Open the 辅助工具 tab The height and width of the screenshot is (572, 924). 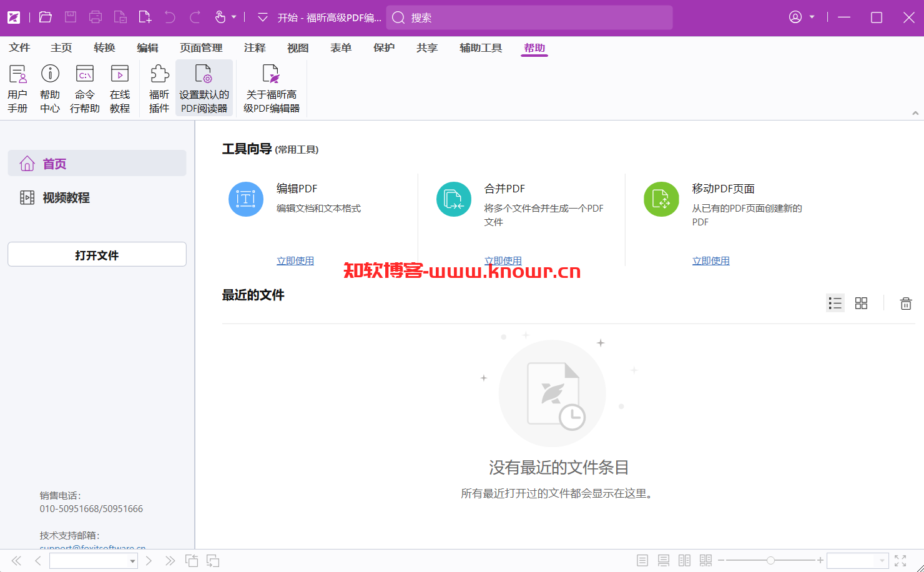[481, 48]
